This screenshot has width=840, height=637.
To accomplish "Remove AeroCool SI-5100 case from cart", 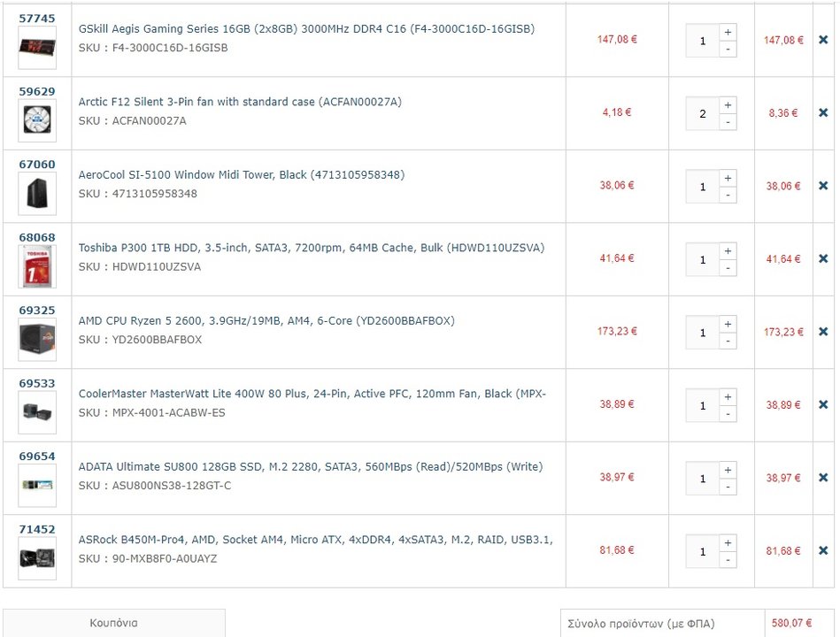I will (x=823, y=186).
